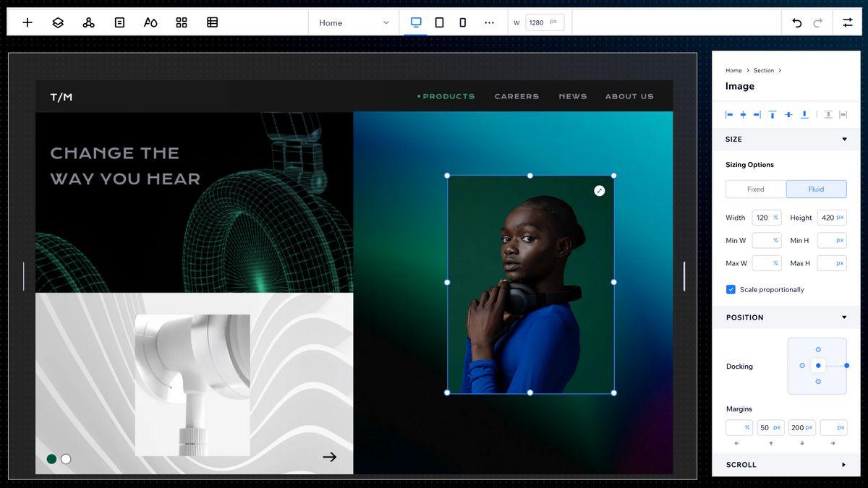Image resolution: width=868 pixels, height=488 pixels.
Task: Click the Add Elements plus icon
Action: pos(27,22)
